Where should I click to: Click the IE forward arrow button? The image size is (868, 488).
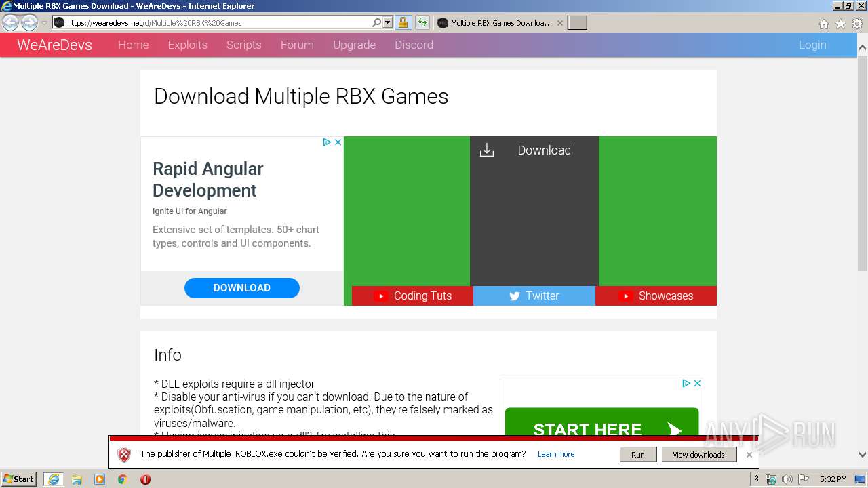click(x=29, y=22)
